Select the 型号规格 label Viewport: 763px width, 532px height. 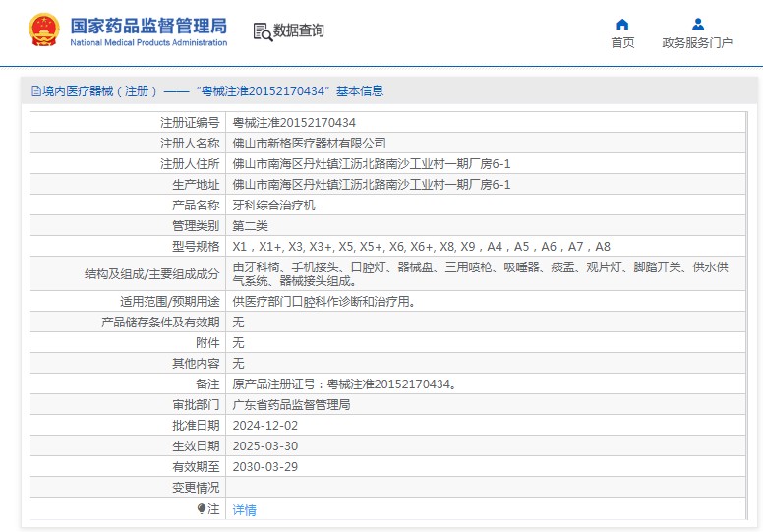click(x=196, y=247)
